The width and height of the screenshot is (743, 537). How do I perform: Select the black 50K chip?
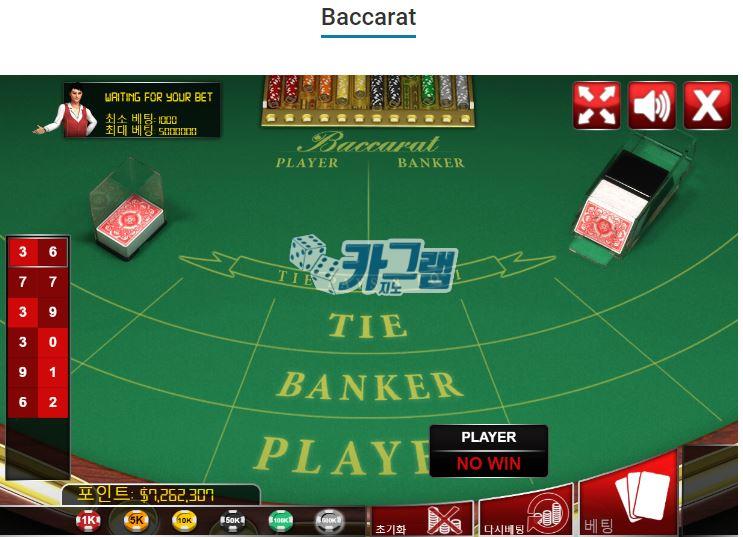(232, 520)
